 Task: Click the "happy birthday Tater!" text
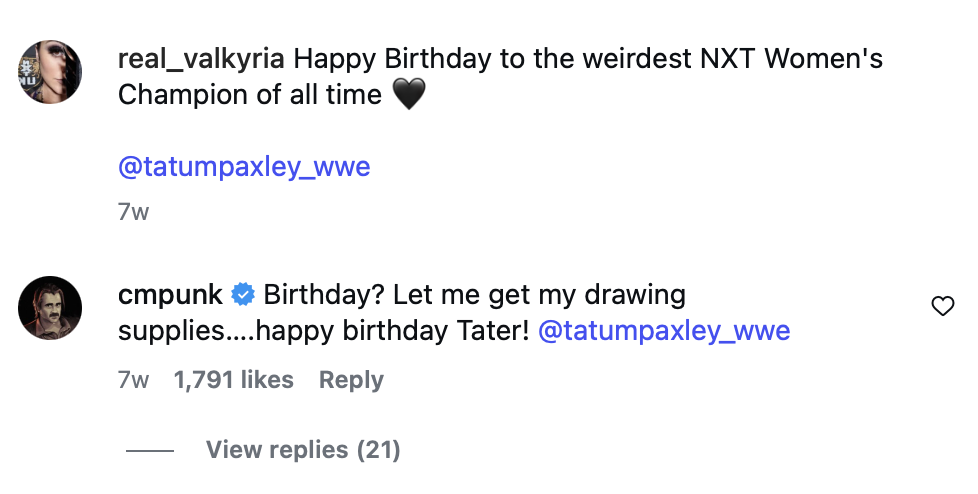pyautogui.click(x=392, y=330)
